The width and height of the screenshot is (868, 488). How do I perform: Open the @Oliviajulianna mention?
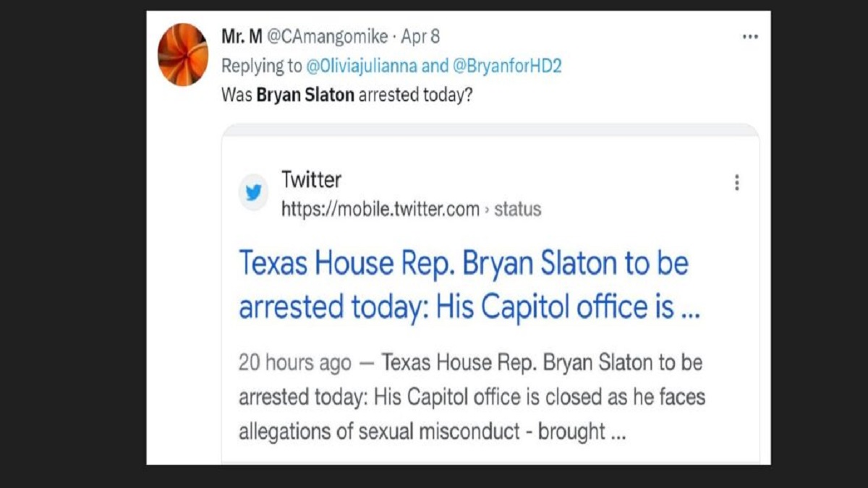pos(361,66)
